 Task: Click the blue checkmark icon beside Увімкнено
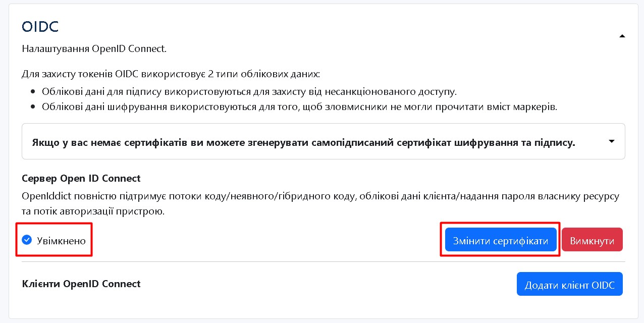[x=27, y=240]
